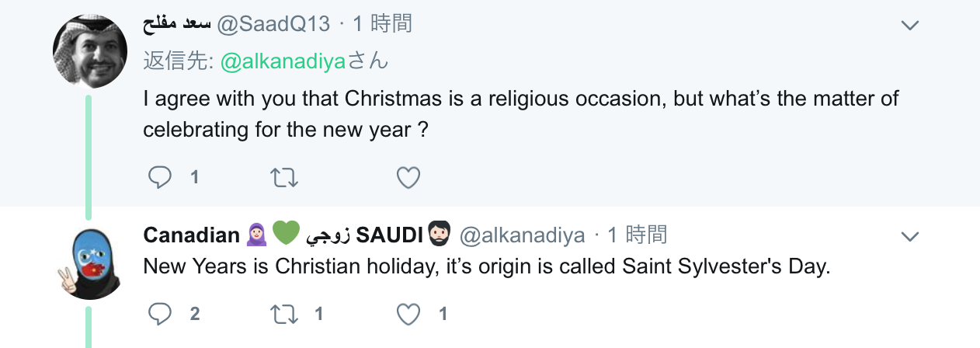
Task: Open more options chevron on SaadQ13's tweet
Action: 909,26
